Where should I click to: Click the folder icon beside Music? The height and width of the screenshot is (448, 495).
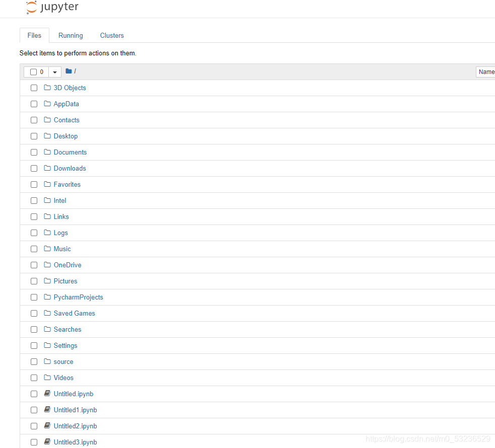coord(47,248)
